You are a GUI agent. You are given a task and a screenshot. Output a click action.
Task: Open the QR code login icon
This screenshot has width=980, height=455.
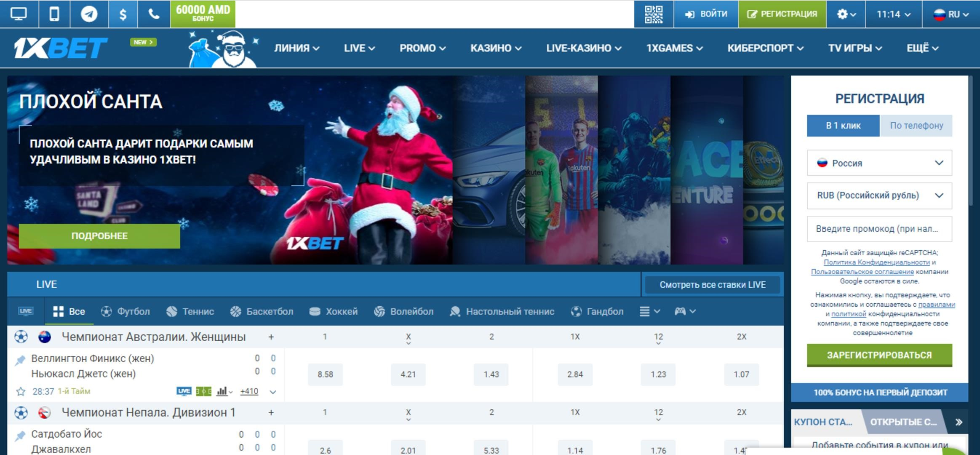pyautogui.click(x=654, y=14)
